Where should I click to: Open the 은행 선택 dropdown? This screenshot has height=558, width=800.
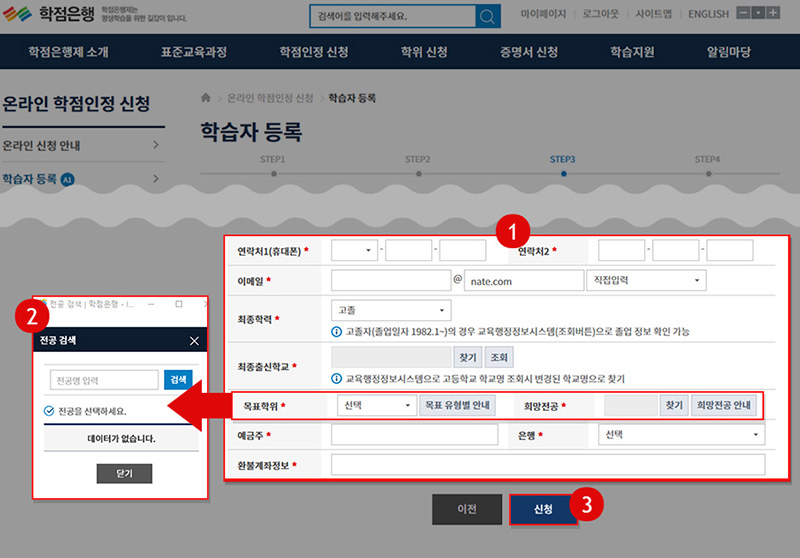(680, 435)
